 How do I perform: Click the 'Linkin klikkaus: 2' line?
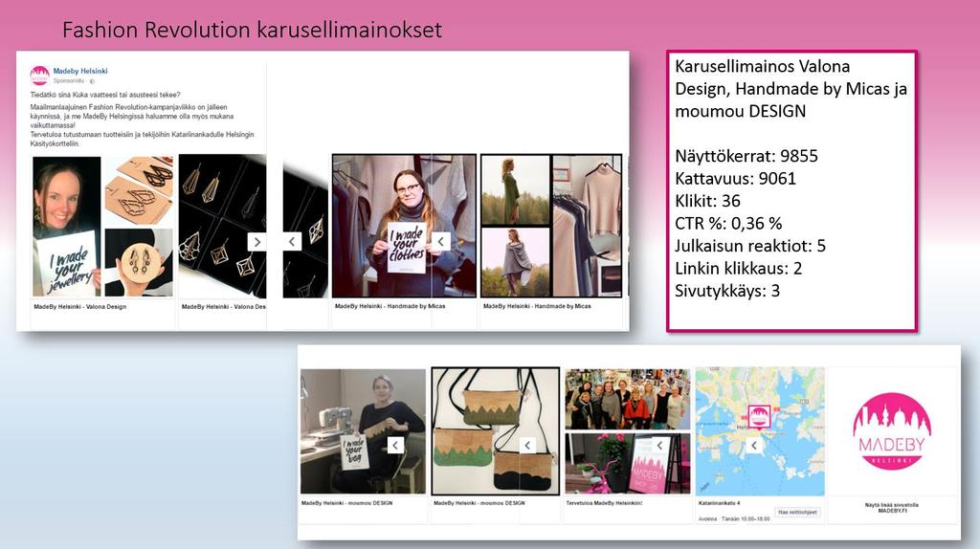coord(738,269)
